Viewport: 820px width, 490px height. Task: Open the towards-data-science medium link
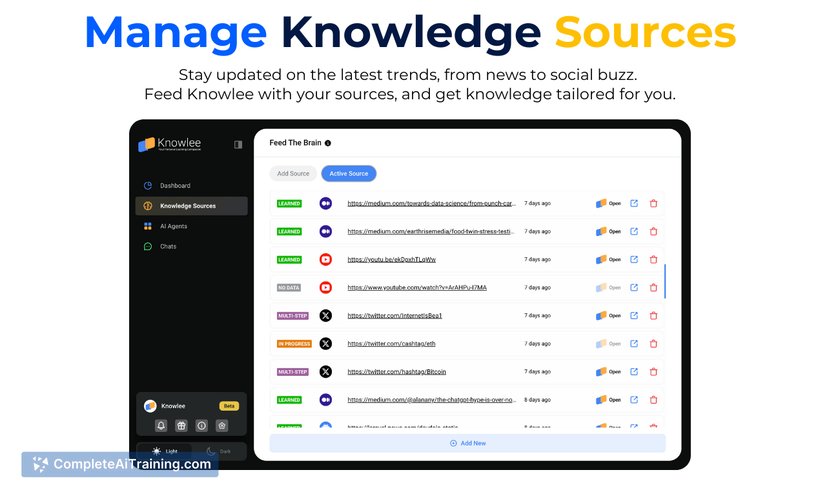431,203
